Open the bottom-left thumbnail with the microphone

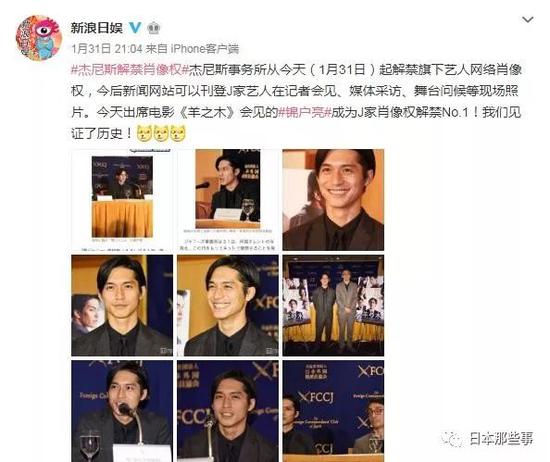pyautogui.click(x=122, y=411)
